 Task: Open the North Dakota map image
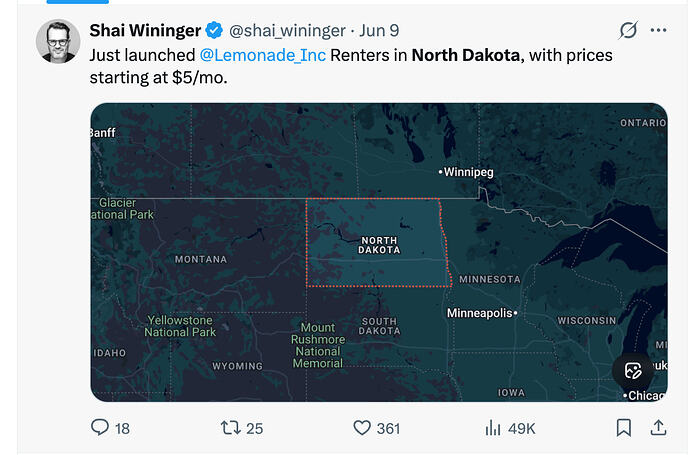tap(379, 252)
